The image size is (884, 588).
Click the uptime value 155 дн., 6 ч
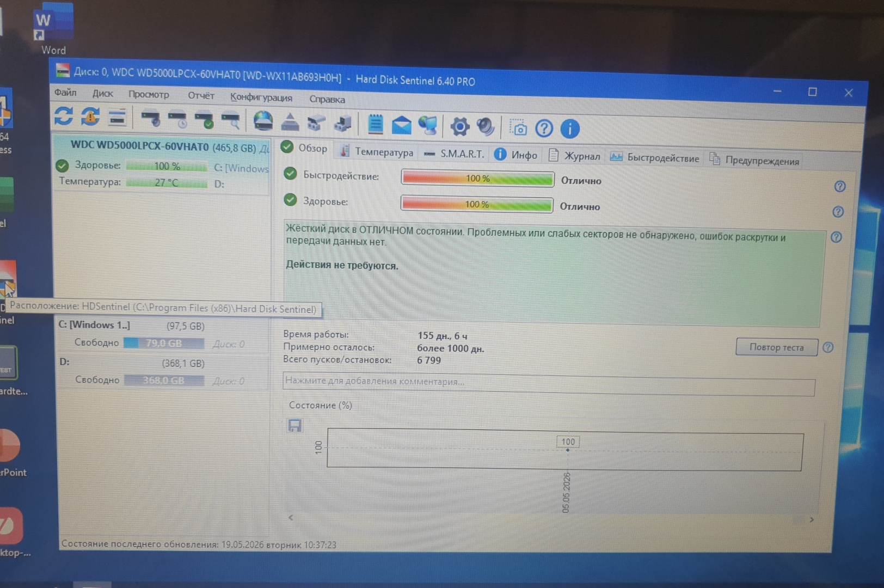coord(443,336)
